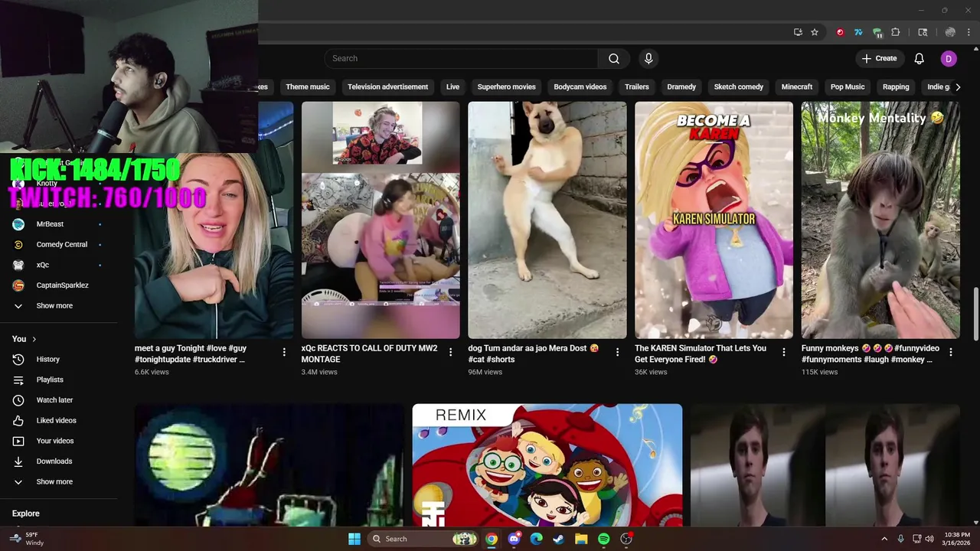Open options menu for xQc REACTS video
Screen dimensions: 980x551
(x=450, y=352)
